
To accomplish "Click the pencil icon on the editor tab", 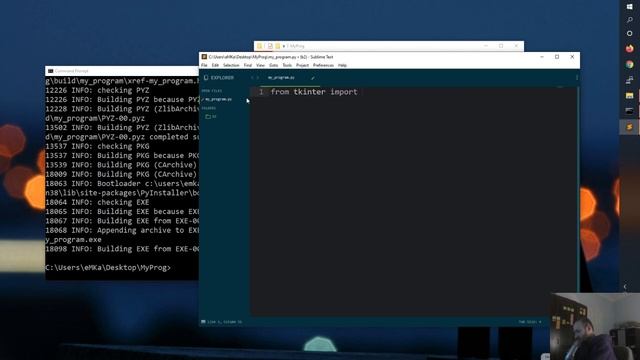I will point(313,78).
